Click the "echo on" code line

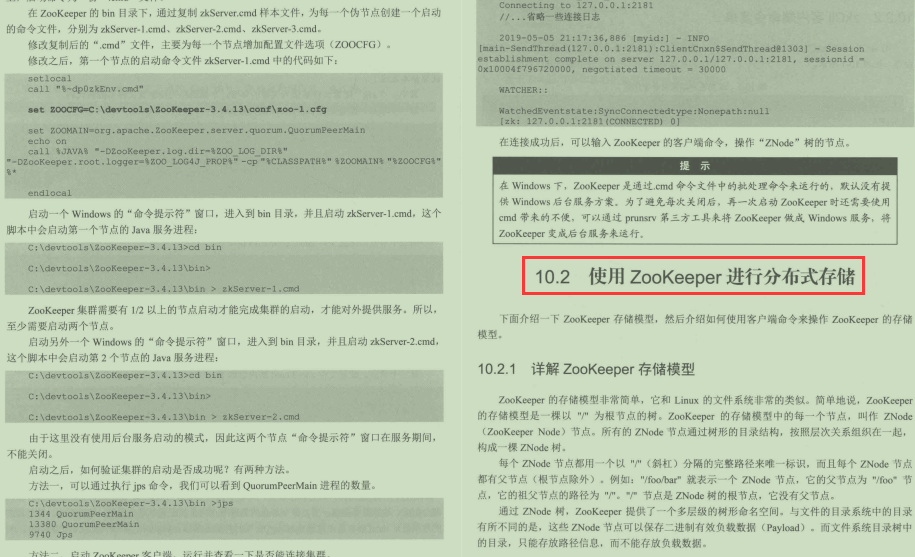[47, 141]
